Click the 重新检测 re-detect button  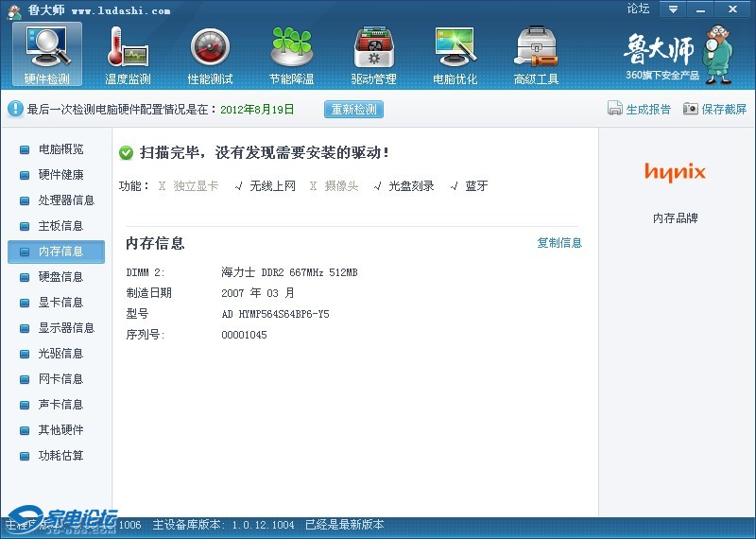(x=353, y=109)
